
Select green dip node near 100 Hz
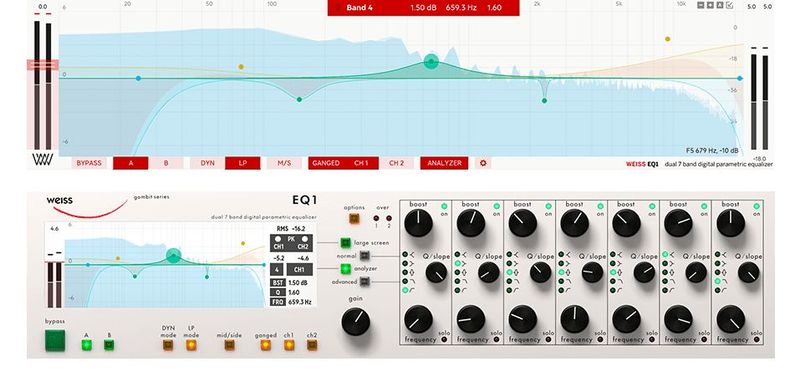pos(299,100)
